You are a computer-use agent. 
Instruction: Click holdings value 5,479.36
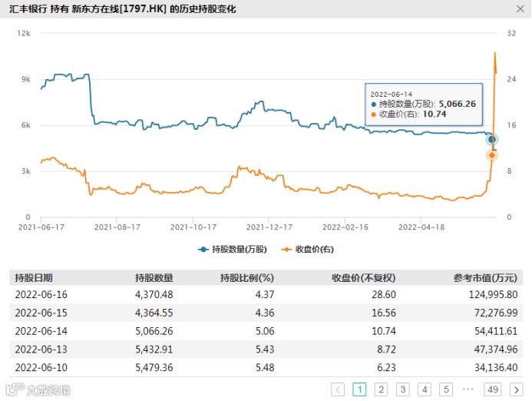pyautogui.click(x=154, y=367)
